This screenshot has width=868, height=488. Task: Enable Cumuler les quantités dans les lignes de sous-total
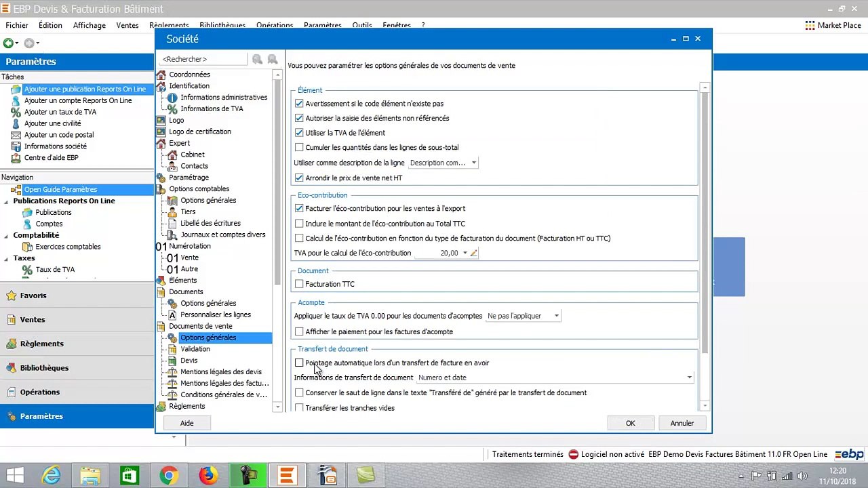click(x=299, y=147)
